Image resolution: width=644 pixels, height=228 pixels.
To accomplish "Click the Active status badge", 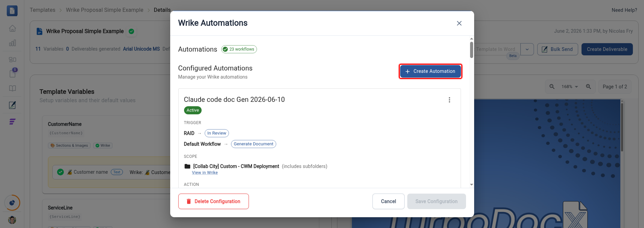I will click(x=192, y=110).
